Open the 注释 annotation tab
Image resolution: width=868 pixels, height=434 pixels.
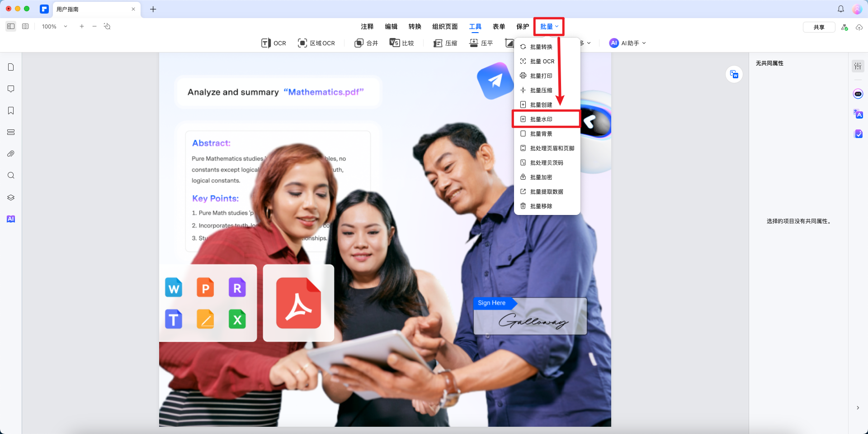[x=367, y=26]
